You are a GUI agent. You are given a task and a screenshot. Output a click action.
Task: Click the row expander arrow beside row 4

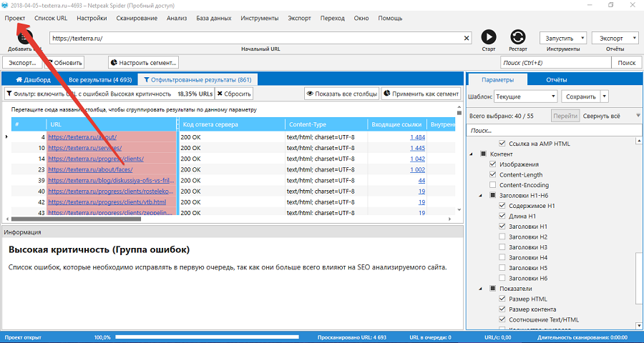(x=6, y=136)
